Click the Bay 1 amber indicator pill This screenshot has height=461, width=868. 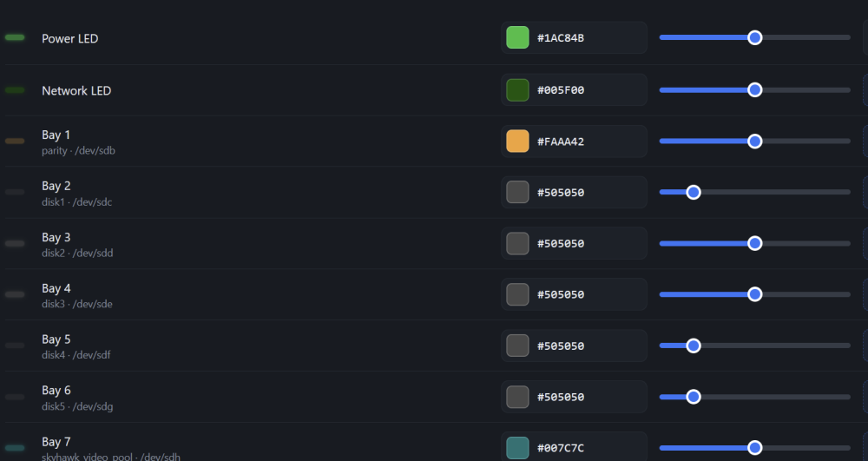click(15, 142)
